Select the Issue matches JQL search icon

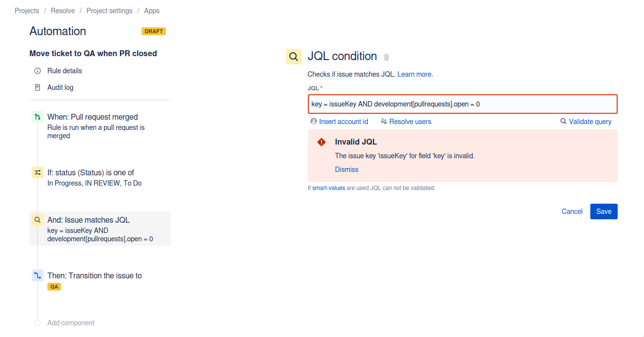click(38, 220)
